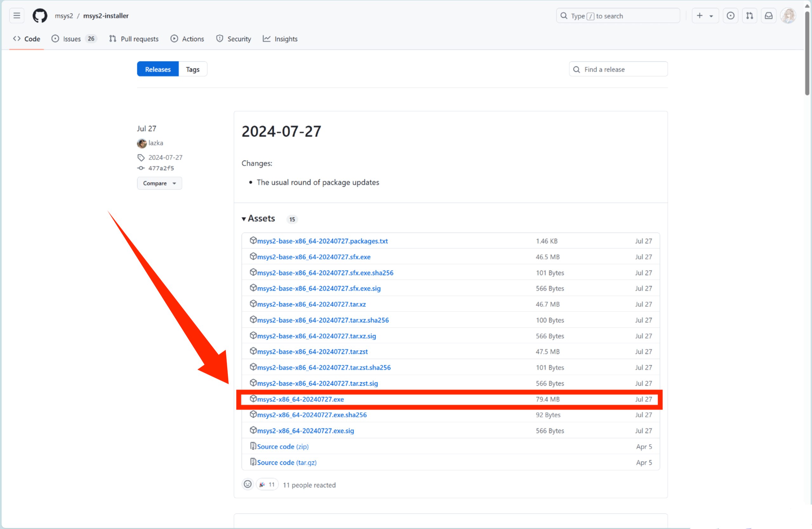Open the Security tab
812x529 pixels.
(x=233, y=39)
